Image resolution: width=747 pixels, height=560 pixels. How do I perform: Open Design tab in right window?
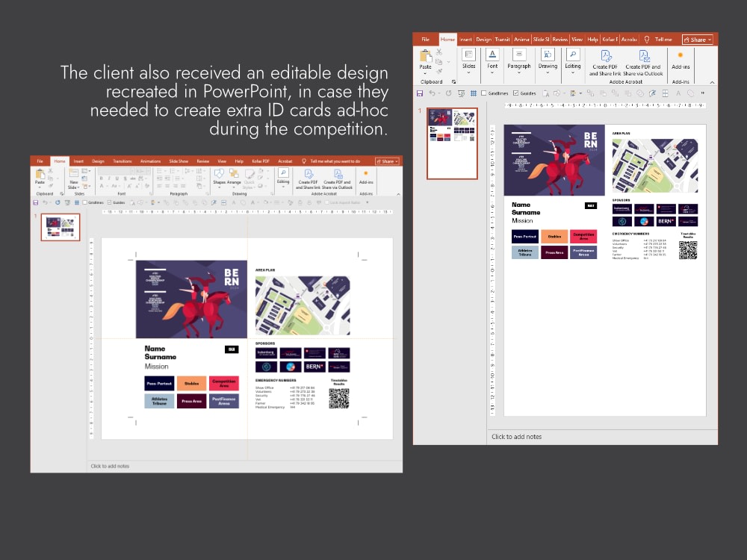[x=483, y=40]
